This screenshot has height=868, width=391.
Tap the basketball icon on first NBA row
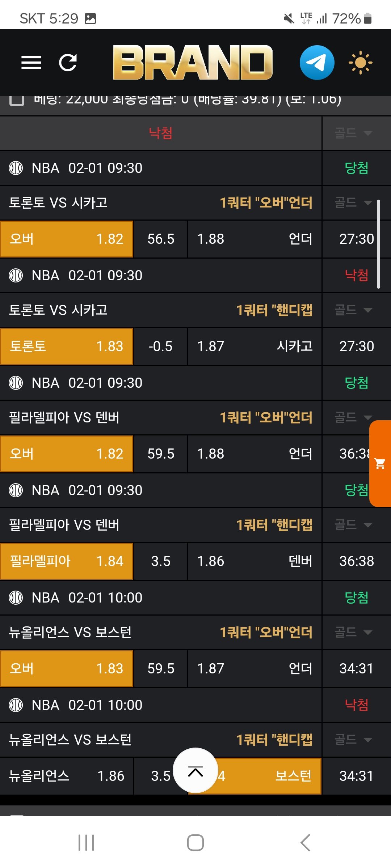pyautogui.click(x=16, y=168)
